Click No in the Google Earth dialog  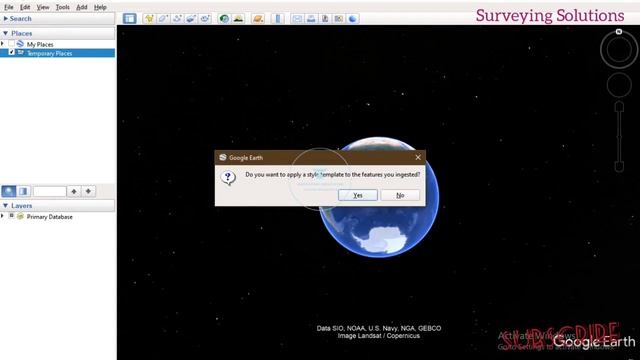(400, 195)
